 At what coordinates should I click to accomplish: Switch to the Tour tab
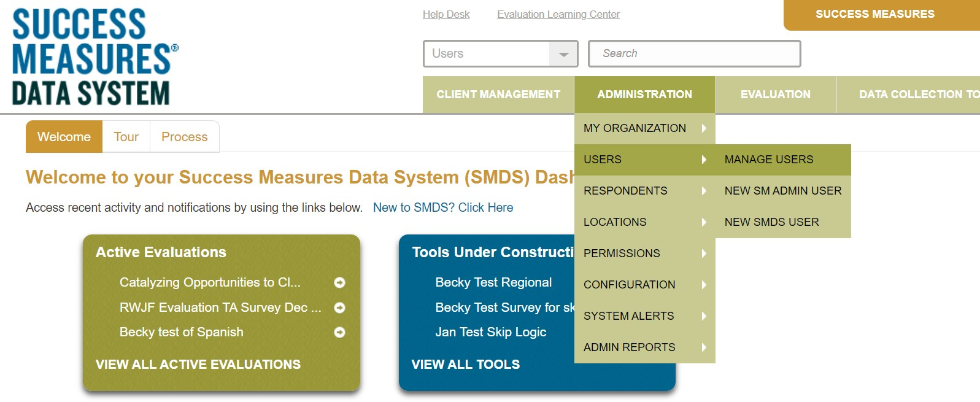click(126, 137)
